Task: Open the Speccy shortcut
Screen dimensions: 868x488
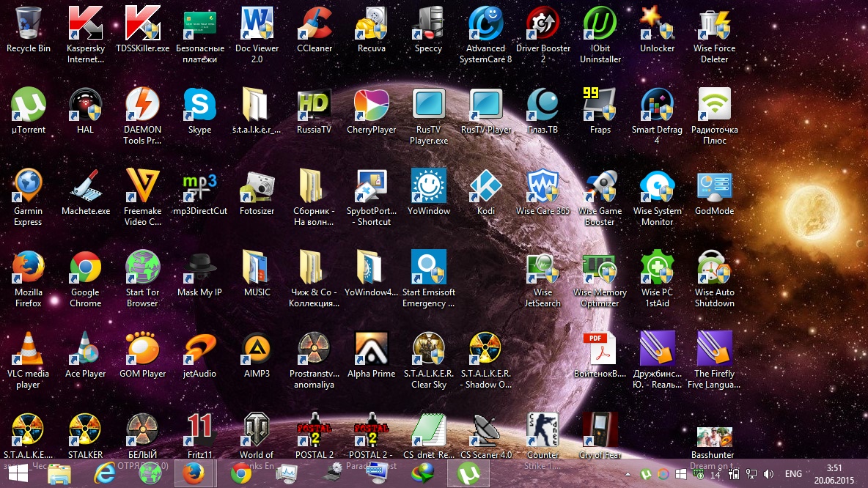Action: pyautogui.click(x=428, y=23)
